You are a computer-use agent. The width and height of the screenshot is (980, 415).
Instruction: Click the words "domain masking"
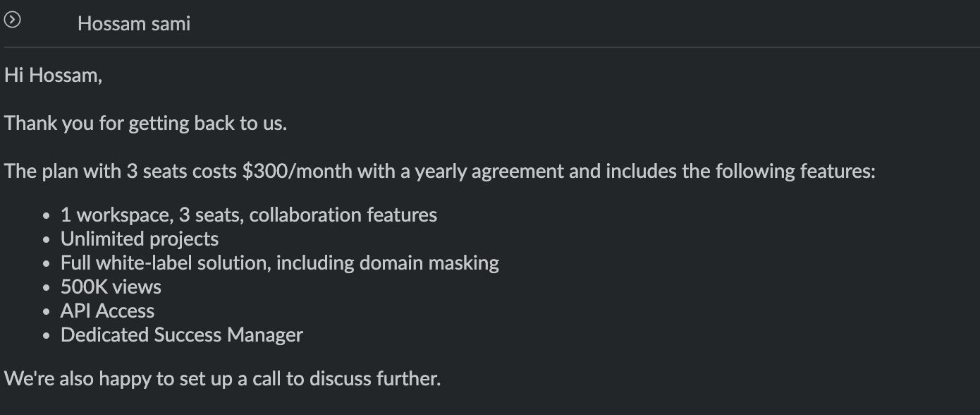pyautogui.click(x=429, y=263)
